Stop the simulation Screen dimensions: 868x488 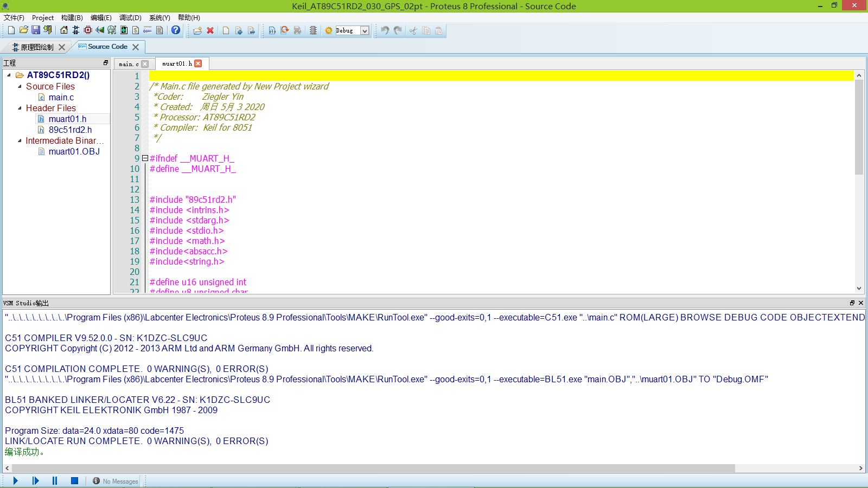74,481
